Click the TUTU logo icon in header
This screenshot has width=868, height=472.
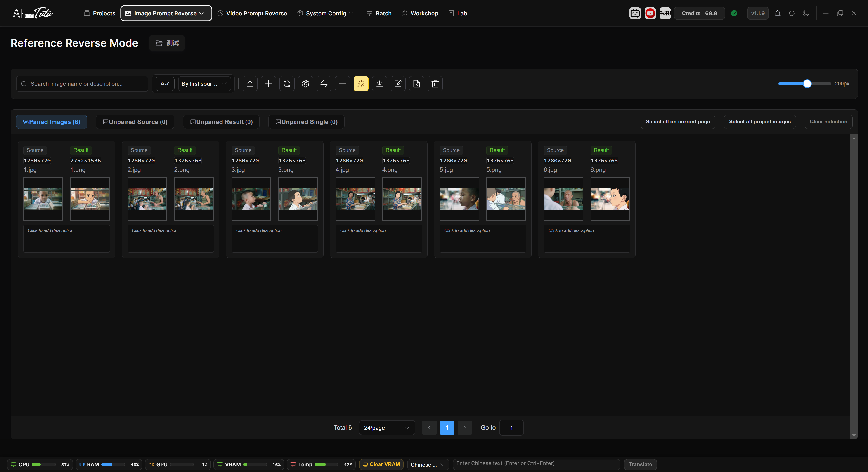point(665,13)
